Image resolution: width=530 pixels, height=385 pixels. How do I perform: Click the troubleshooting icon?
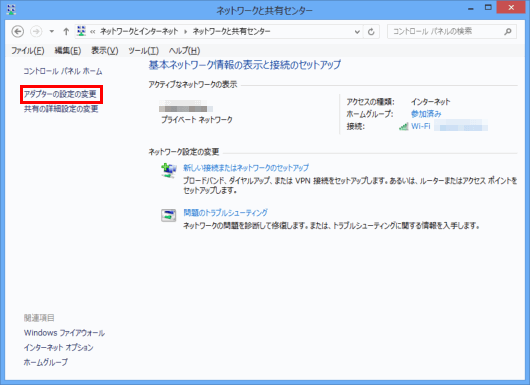tap(168, 215)
